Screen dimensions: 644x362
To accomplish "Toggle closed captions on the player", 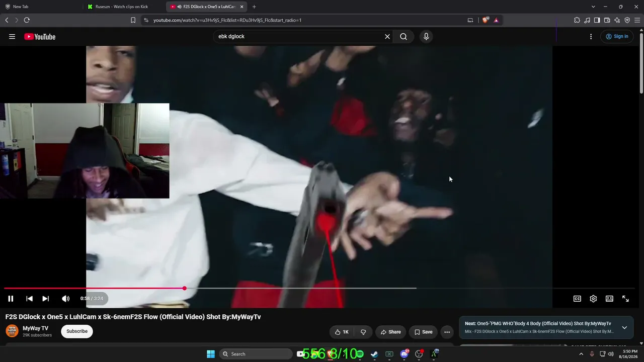I will [x=577, y=299].
